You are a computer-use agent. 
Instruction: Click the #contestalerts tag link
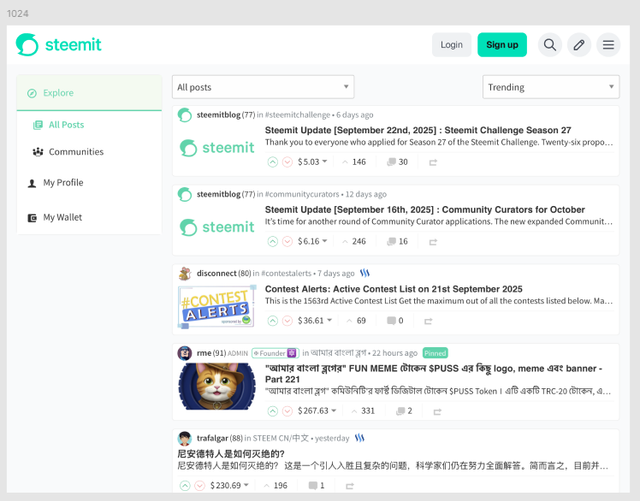pos(286,273)
